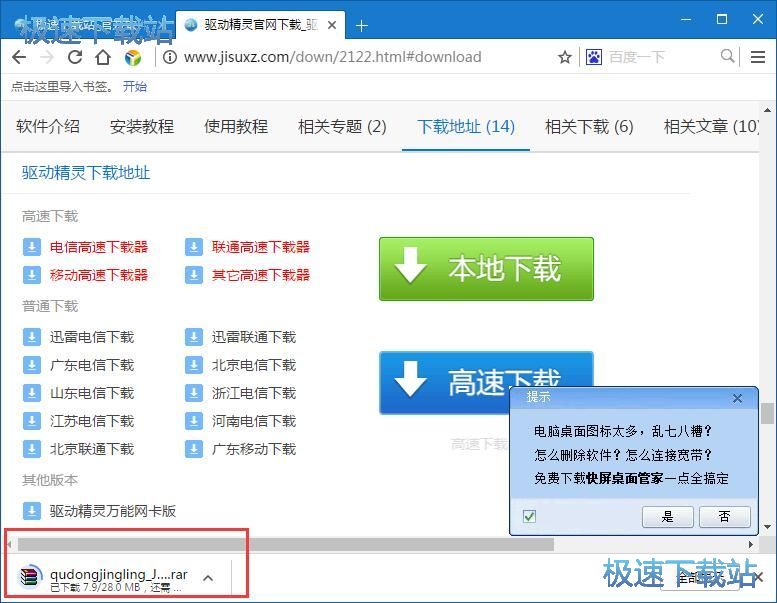The width and height of the screenshot is (777, 603).
Task: Click the horizontal scrollbar thumb
Action: pos(285,544)
